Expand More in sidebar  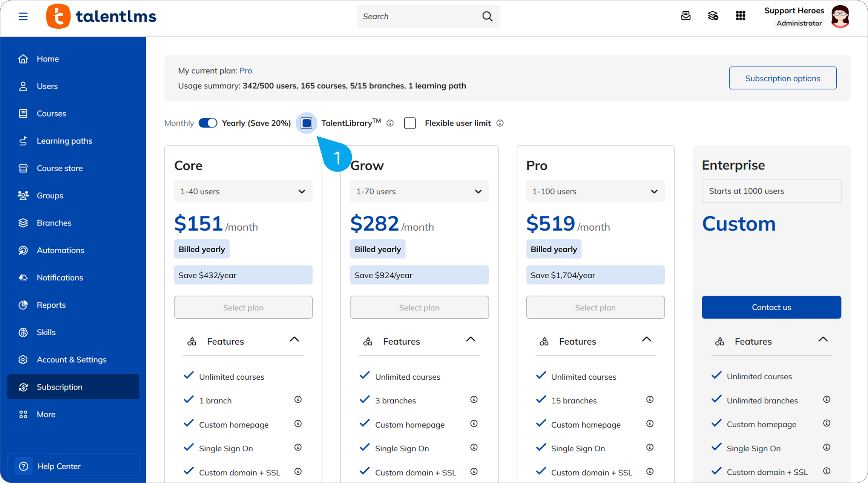click(73, 414)
